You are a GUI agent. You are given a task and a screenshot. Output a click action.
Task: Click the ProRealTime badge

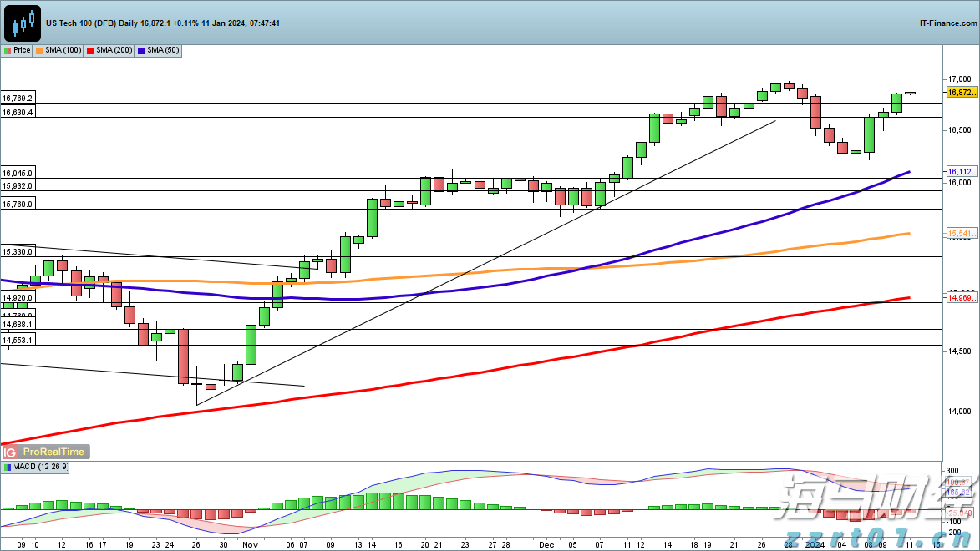(53, 452)
